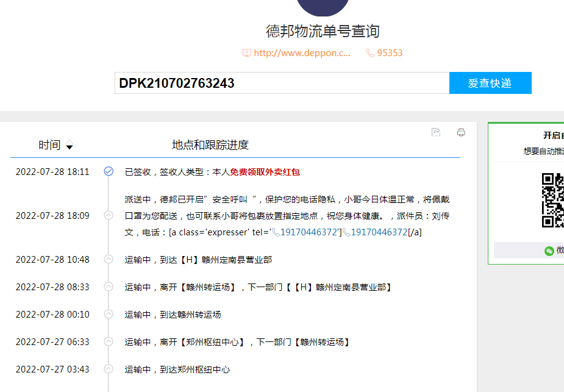
Task: Click the status marker for 2022-07-28 08:33
Action: pyautogui.click(x=109, y=287)
